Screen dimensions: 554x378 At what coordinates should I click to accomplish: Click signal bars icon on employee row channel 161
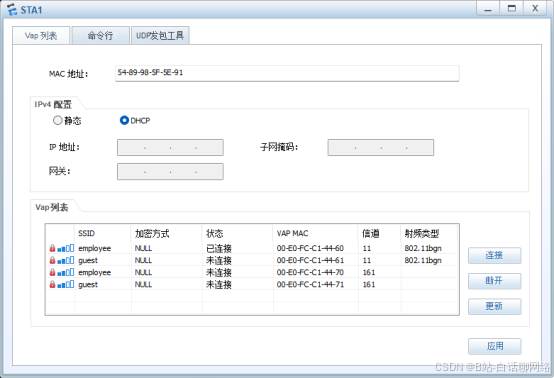point(65,272)
